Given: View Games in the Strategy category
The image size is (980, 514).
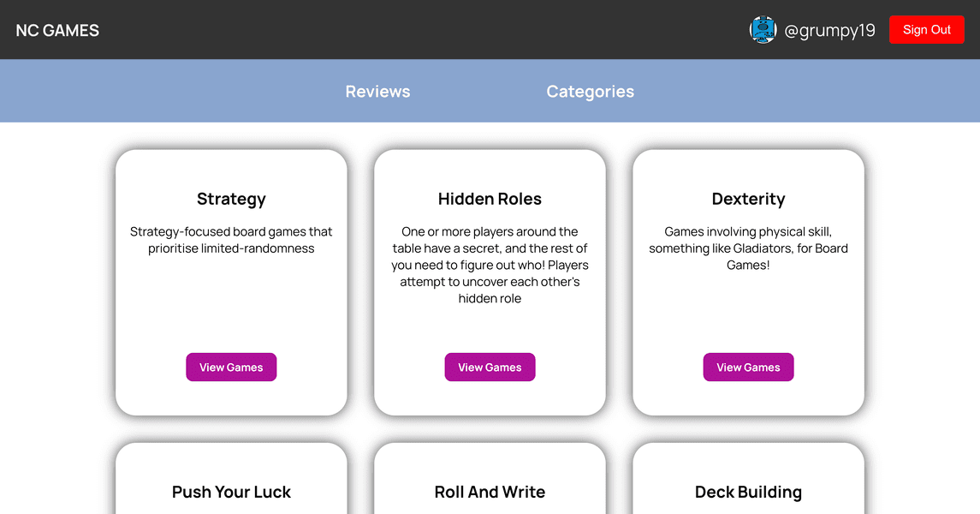Looking at the screenshot, I should click(x=231, y=367).
